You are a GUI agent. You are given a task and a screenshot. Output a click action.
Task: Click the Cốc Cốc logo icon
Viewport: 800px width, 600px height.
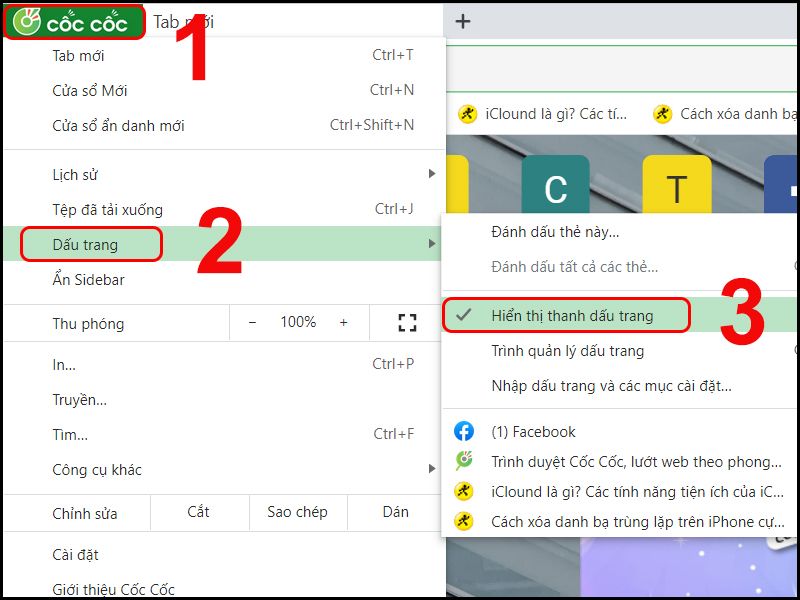pos(25,20)
